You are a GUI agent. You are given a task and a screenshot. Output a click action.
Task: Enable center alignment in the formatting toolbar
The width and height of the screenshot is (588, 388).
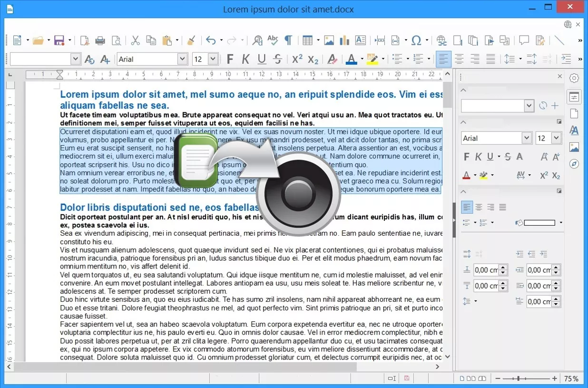[459, 59]
